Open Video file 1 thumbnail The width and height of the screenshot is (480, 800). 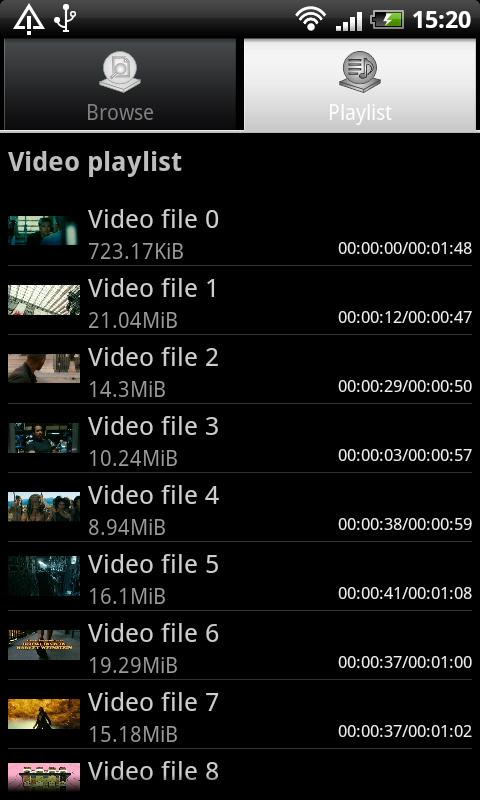pyautogui.click(x=44, y=299)
